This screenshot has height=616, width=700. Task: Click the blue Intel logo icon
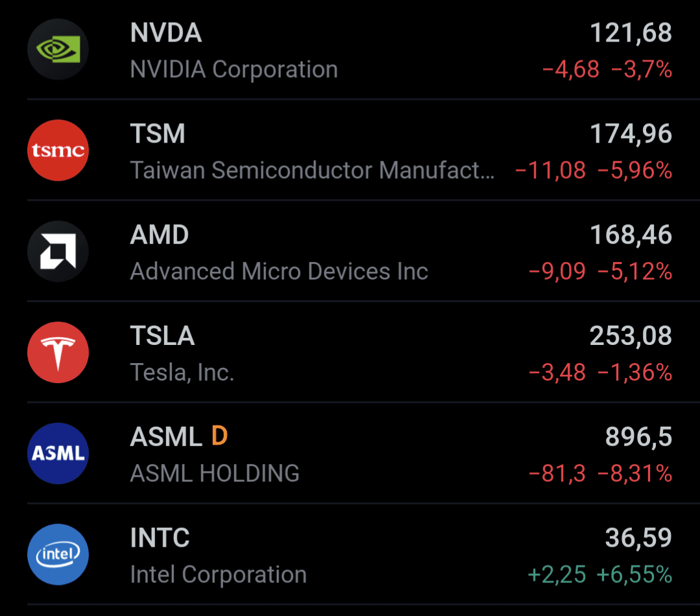58,554
